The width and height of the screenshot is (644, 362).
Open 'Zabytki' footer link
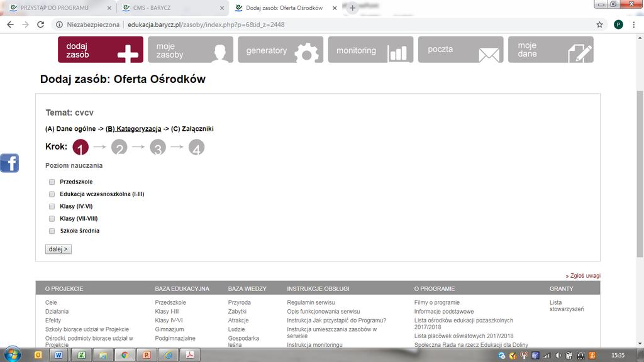pos(237,312)
